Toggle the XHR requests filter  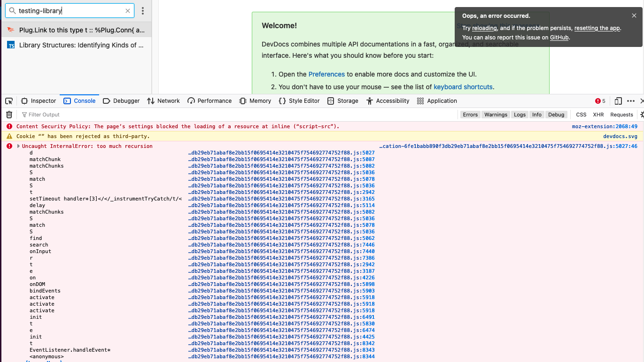pos(598,114)
